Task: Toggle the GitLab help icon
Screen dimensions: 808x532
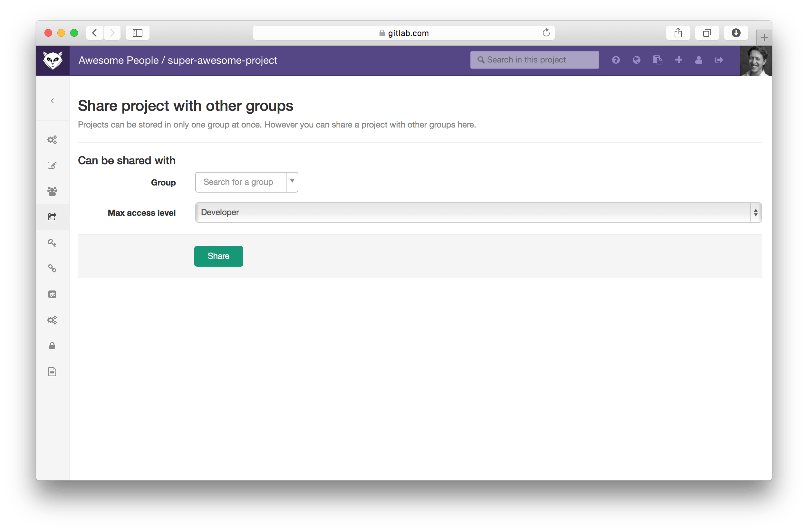Action: [616, 59]
